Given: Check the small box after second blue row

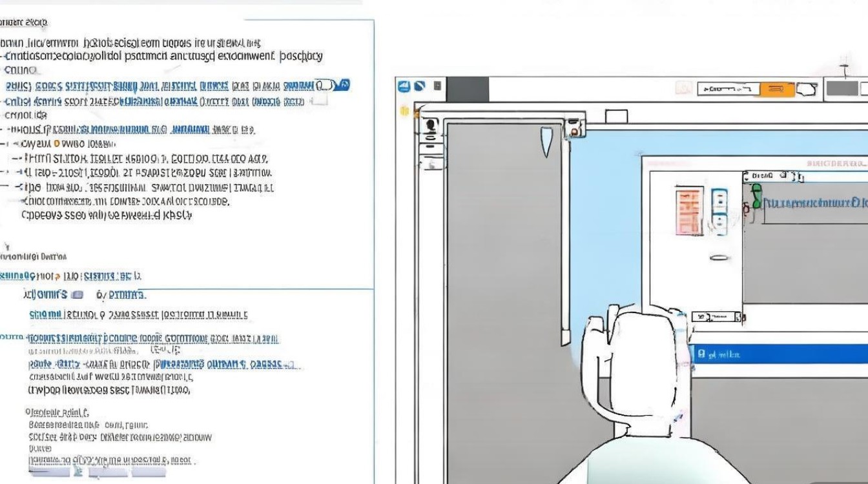Looking at the screenshot, I should [x=320, y=101].
